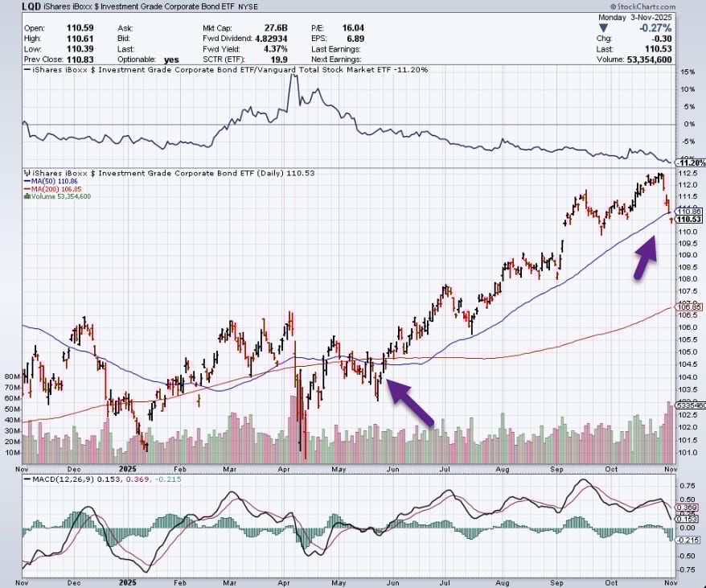
Task: Click the 112.5 label on price axis
Action: coord(689,174)
